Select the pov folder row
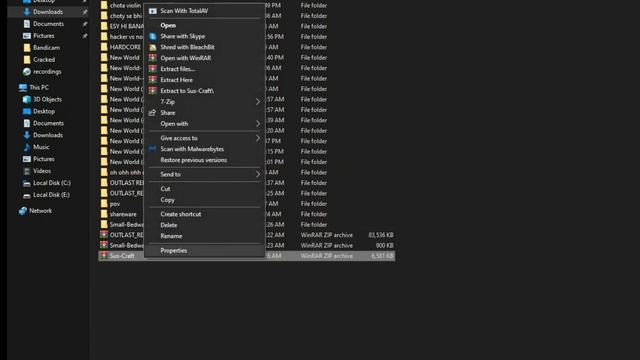 tap(247, 204)
